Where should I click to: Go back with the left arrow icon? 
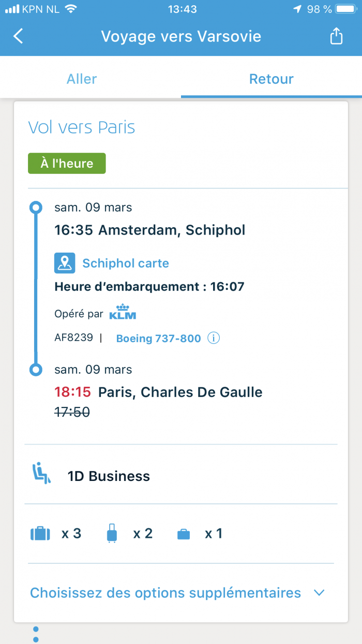tap(19, 36)
